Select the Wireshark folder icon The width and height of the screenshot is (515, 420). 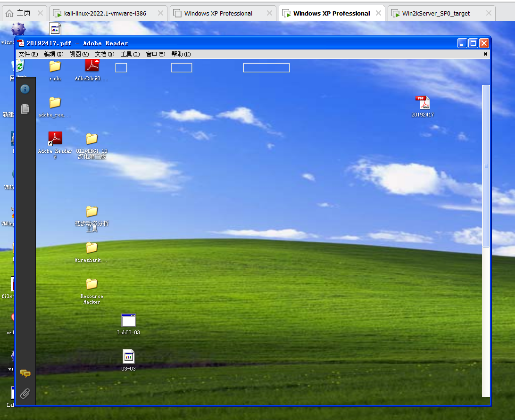pyautogui.click(x=91, y=248)
